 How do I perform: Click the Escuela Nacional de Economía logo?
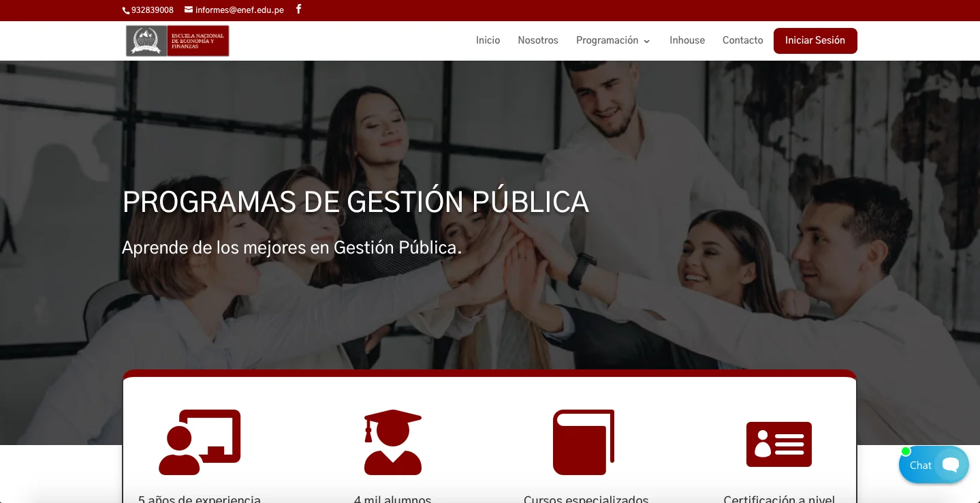178,41
